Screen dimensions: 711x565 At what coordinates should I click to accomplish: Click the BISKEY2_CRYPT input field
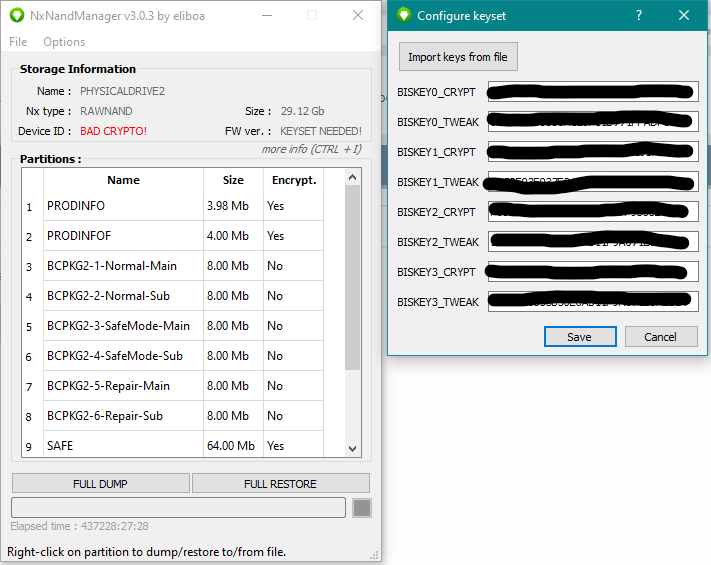tap(593, 212)
